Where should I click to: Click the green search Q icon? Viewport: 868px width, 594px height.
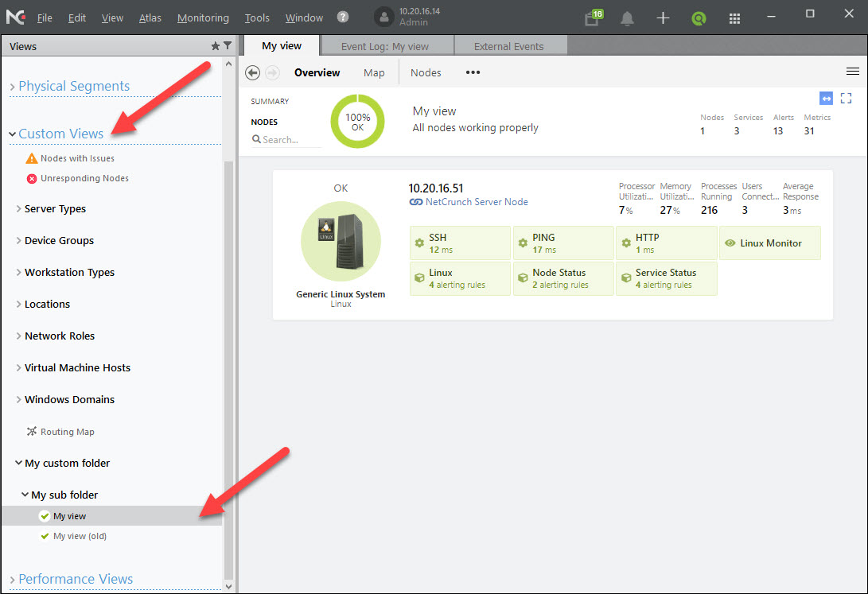699,18
